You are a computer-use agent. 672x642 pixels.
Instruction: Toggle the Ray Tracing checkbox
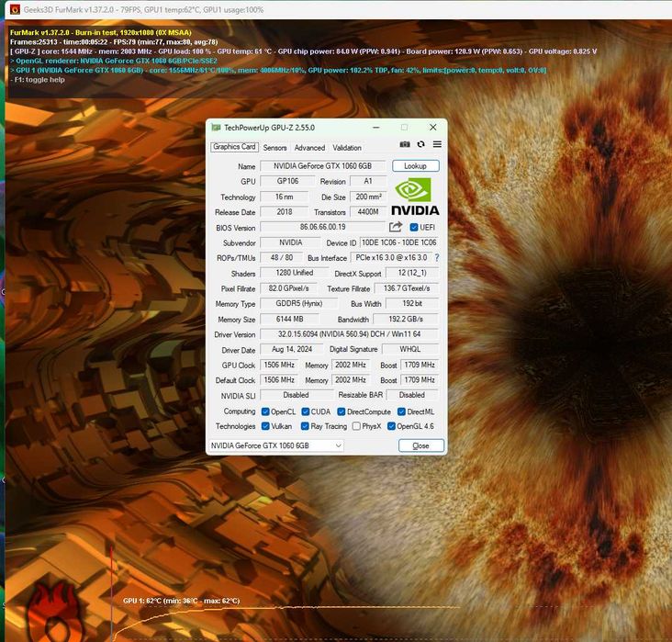click(305, 426)
